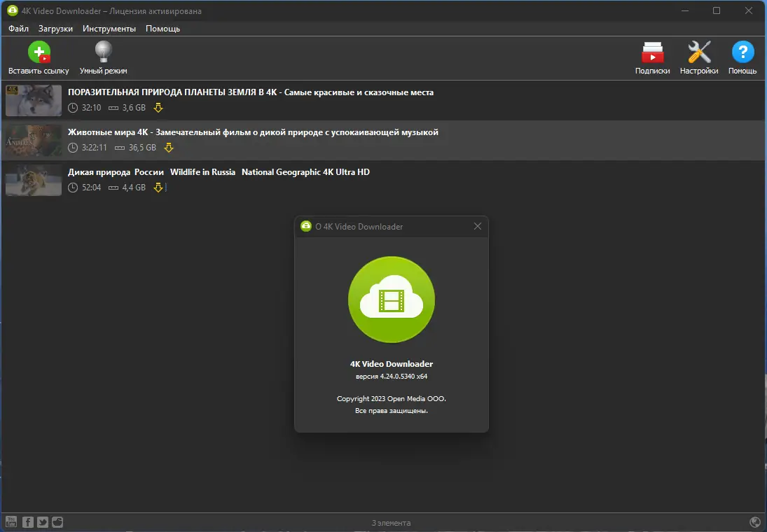Click clock icon next to 52:04

pyautogui.click(x=73, y=188)
